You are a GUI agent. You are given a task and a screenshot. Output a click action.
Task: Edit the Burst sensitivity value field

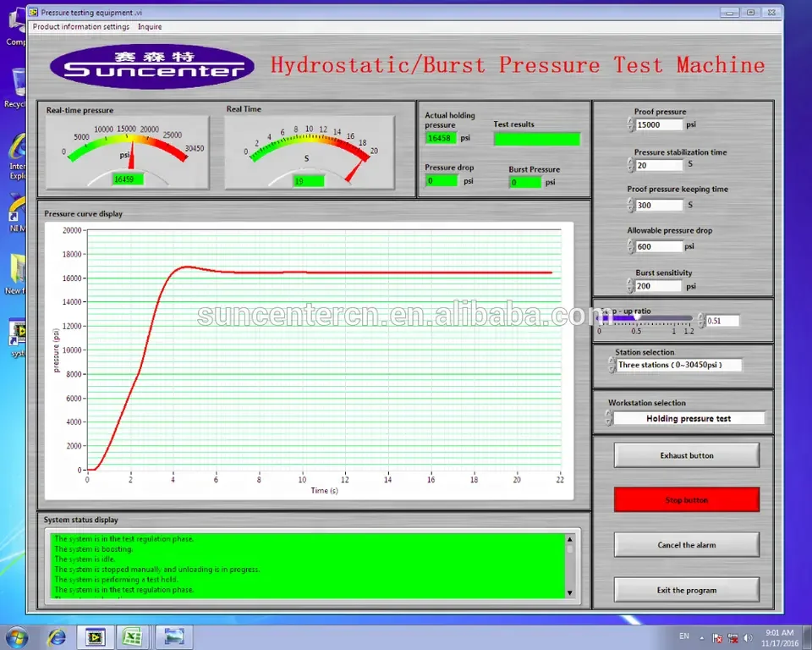coord(659,286)
